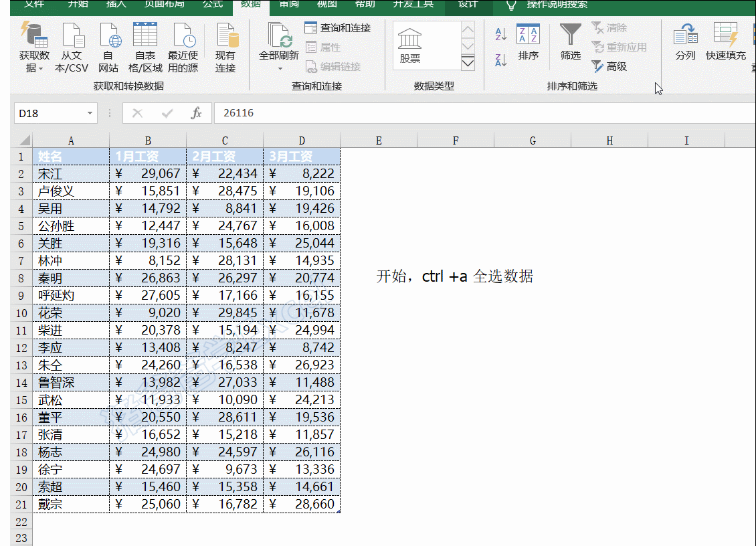This screenshot has width=756, height=546.
Task: Expand the 获取数据 dropdown arrow
Action: 41,68
